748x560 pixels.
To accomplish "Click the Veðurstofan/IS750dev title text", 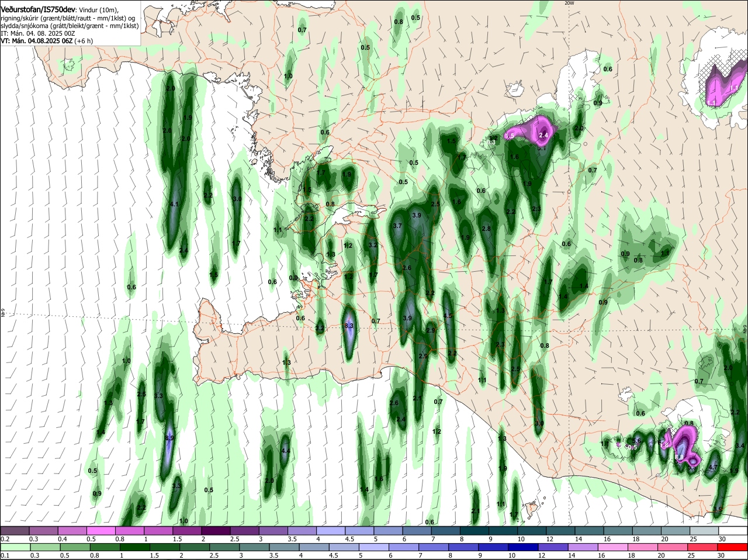I will point(38,9).
